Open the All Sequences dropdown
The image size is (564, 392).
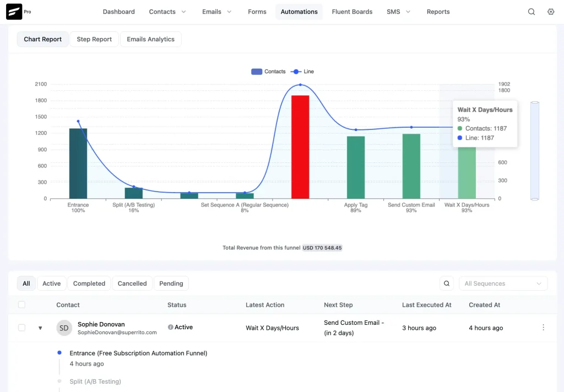pos(502,283)
